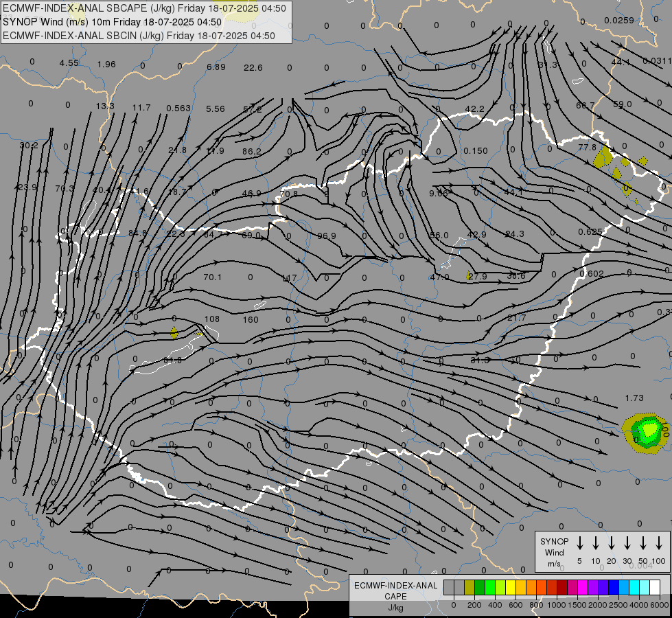The image size is (672, 618).
Task: Click the 81.8 value on the map
Action: pyautogui.click(x=173, y=360)
